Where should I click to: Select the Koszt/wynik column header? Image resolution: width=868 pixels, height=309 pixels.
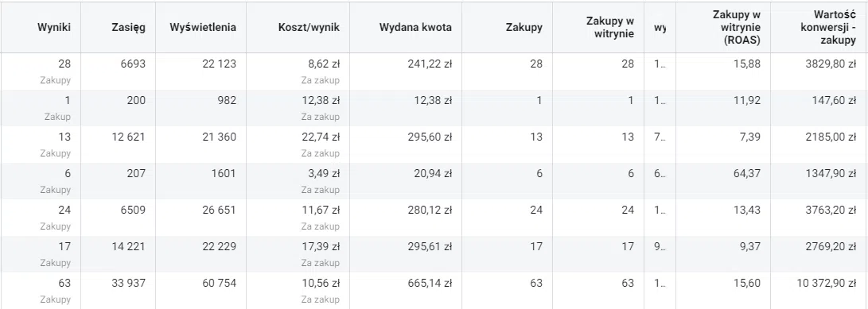(x=309, y=28)
